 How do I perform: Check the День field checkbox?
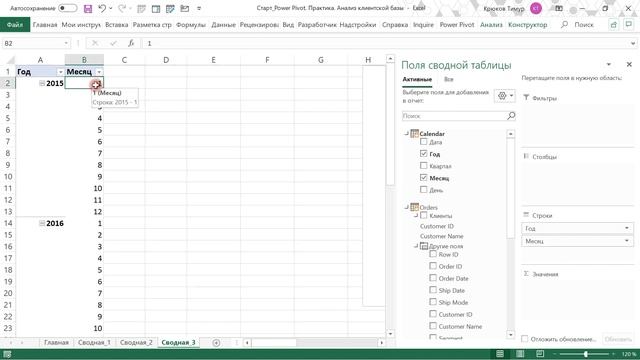pos(423,189)
